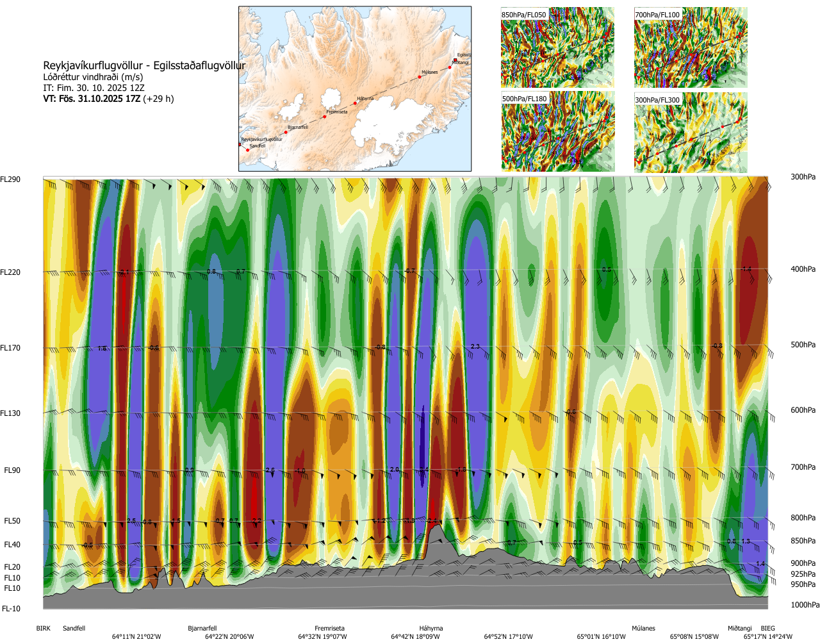Click the 700hPa pressure label
This screenshot has height=644, width=820.
click(803, 467)
